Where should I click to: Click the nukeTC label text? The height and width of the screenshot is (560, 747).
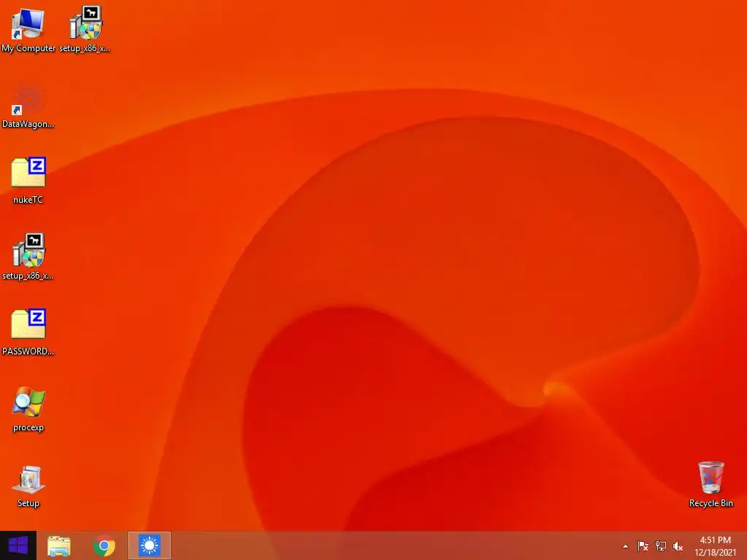point(28,200)
